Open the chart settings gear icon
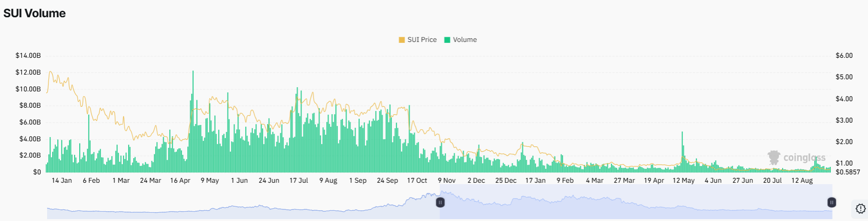Screen dimensions: 868x221 click(x=861, y=209)
